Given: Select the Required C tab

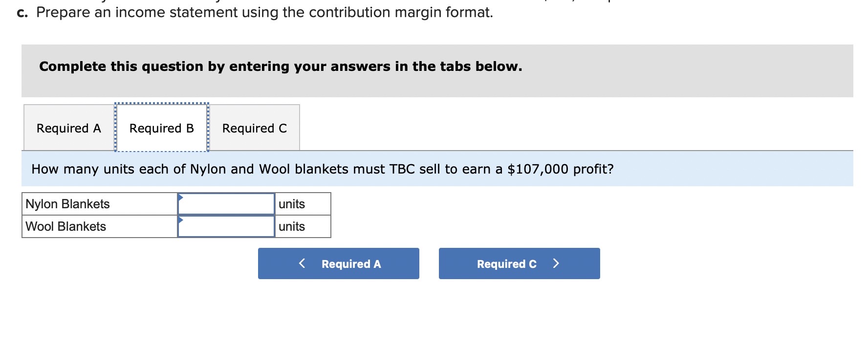Looking at the screenshot, I should click(254, 128).
